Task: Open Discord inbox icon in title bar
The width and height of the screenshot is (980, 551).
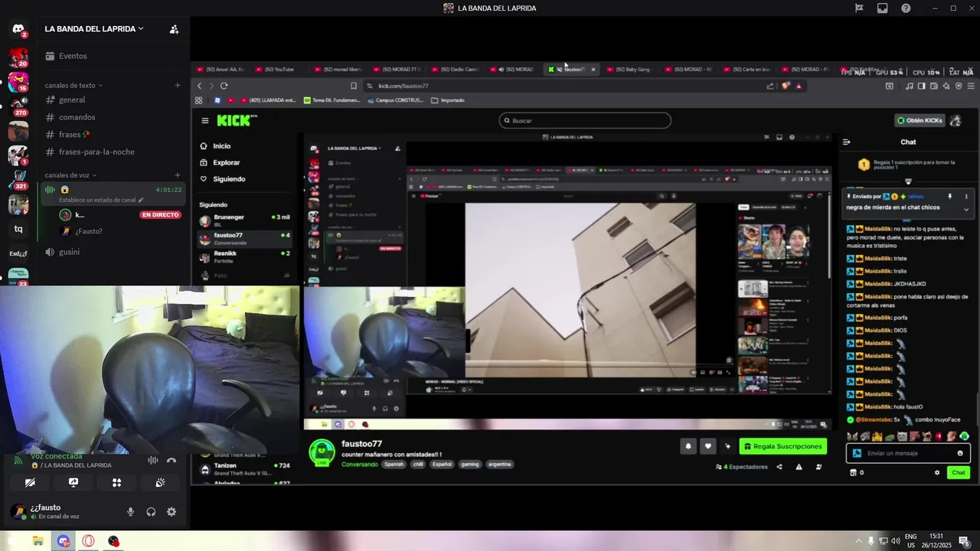Action: (x=882, y=8)
